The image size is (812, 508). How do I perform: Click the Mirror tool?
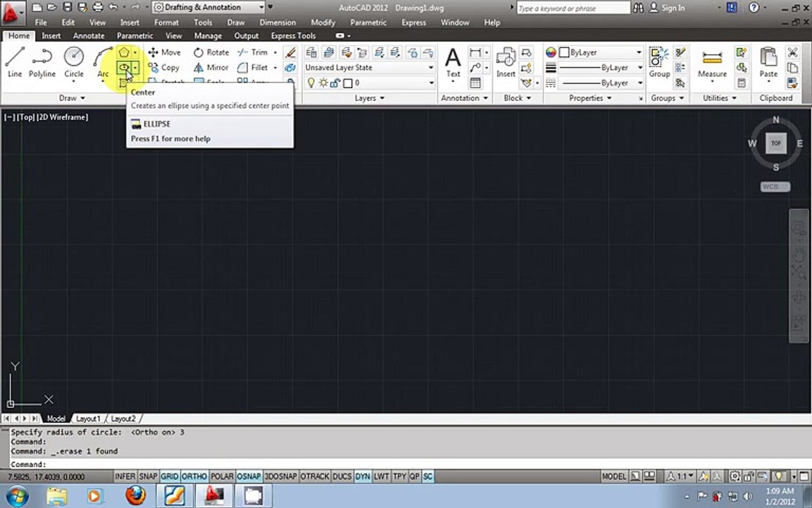click(211, 68)
